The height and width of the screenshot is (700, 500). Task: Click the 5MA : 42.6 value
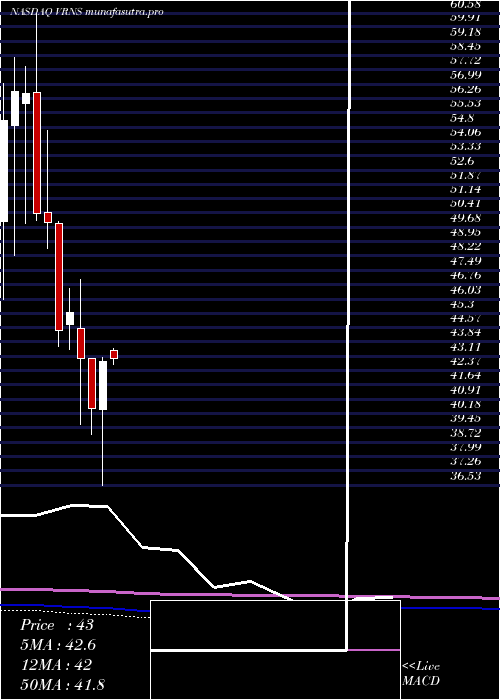point(58,645)
